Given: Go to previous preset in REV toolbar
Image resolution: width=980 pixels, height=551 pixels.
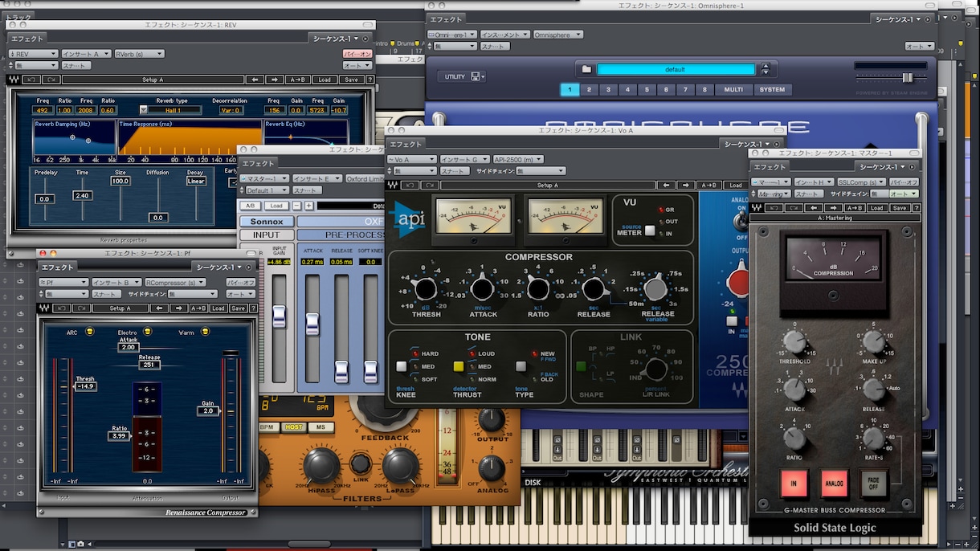Looking at the screenshot, I should pos(255,80).
